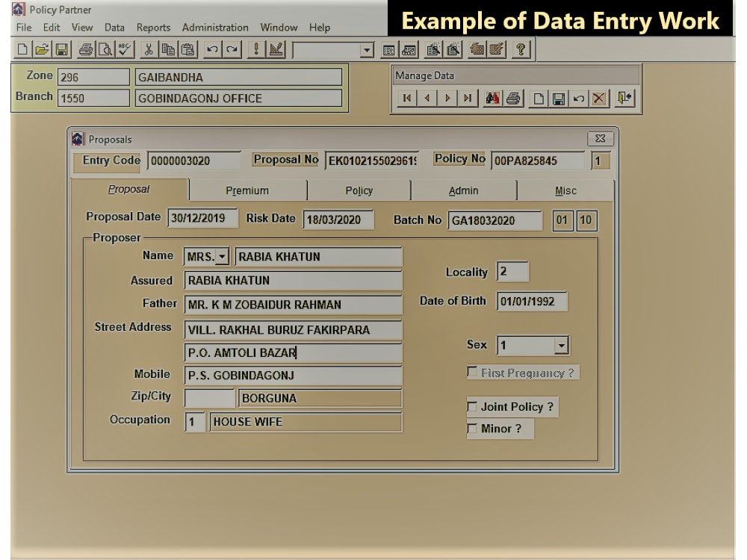This screenshot has height=560, width=747.
Task: Close the Proposals window
Action: (601, 138)
